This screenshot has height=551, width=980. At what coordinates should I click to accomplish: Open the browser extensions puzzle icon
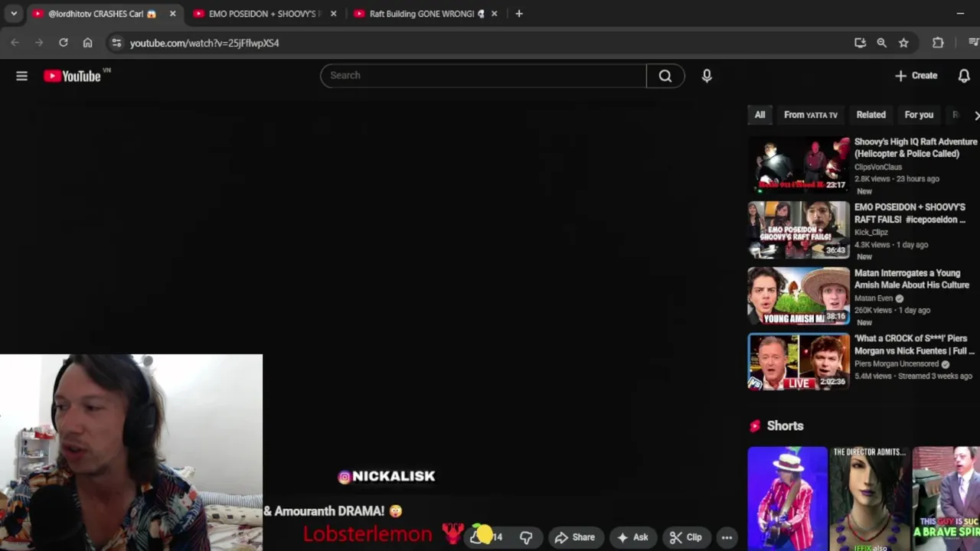click(938, 43)
